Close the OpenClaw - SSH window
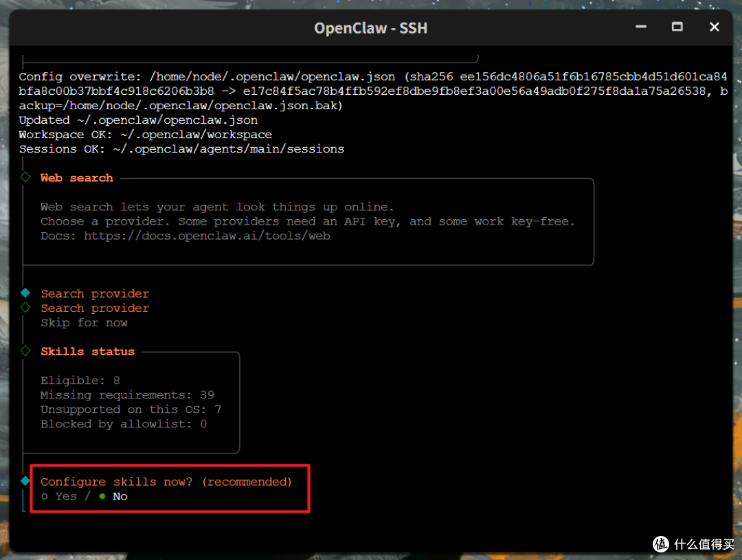 click(714, 27)
